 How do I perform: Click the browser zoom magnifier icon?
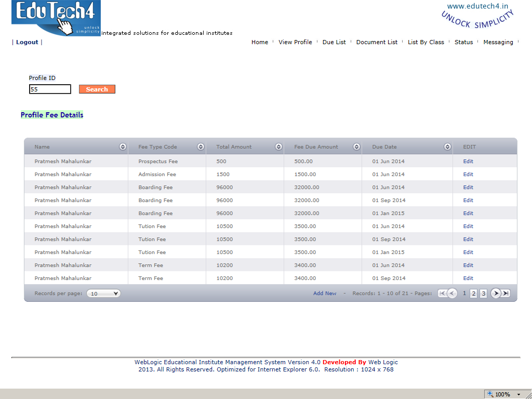coord(490,394)
